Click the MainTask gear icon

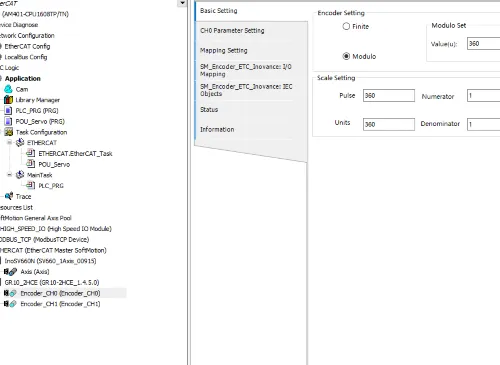coord(20,174)
